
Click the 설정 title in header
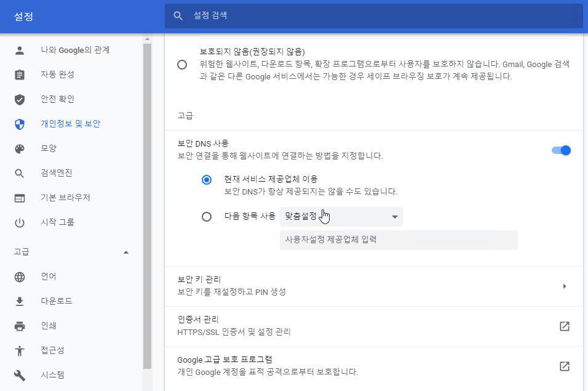pyautogui.click(x=23, y=17)
